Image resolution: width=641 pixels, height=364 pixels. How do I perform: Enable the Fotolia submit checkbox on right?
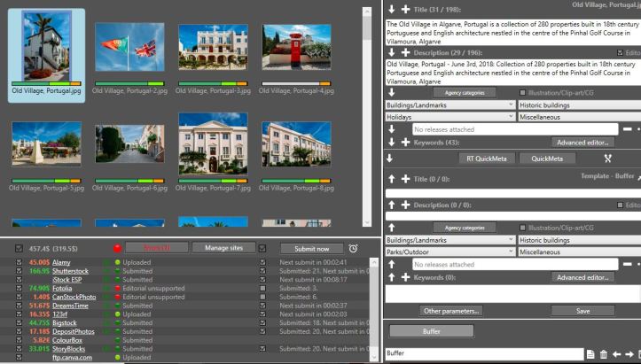point(262,288)
